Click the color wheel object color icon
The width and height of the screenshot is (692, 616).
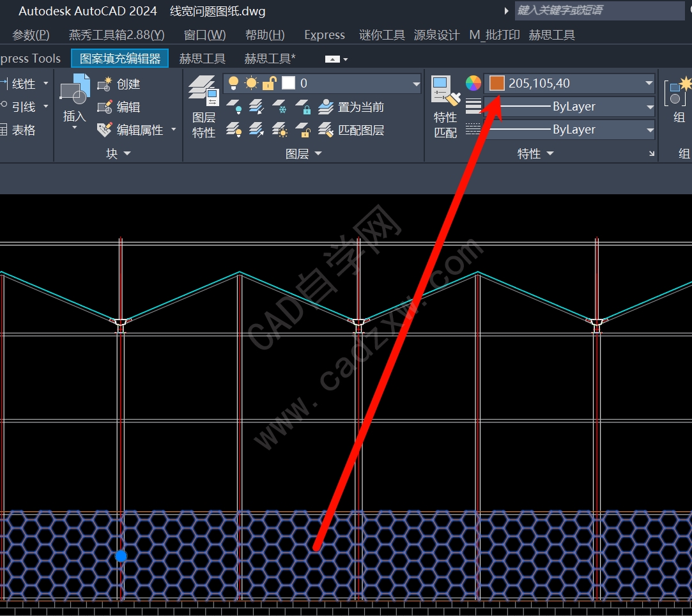coord(473,83)
